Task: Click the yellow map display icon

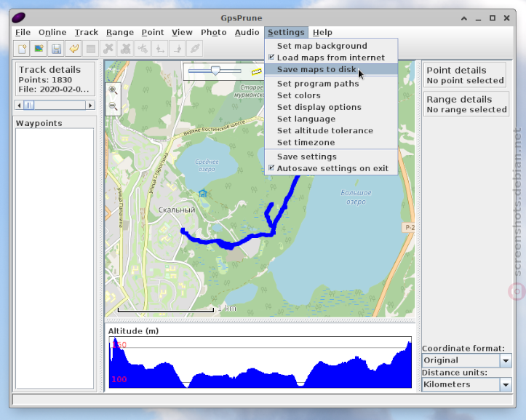Action: [257, 71]
